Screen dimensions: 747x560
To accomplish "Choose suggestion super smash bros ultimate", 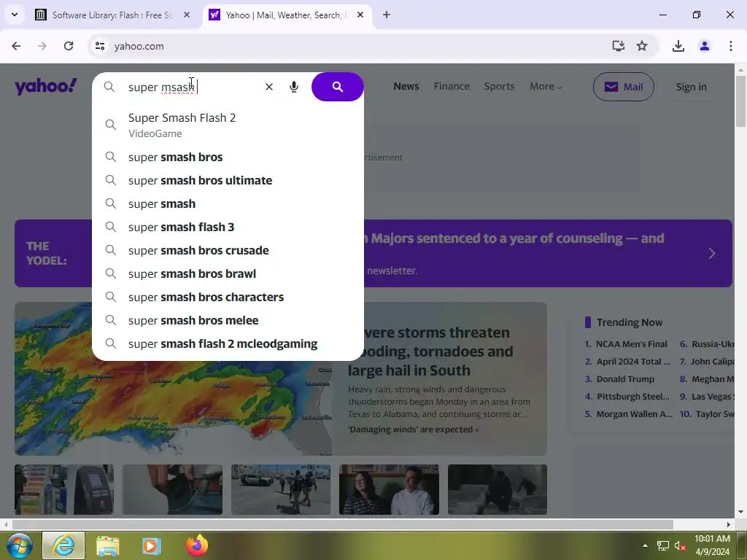I will pos(228,181).
